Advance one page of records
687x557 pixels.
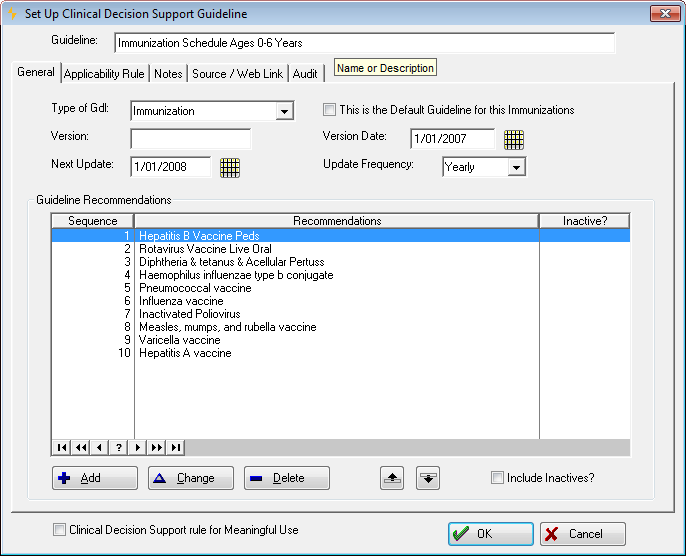pos(156,447)
